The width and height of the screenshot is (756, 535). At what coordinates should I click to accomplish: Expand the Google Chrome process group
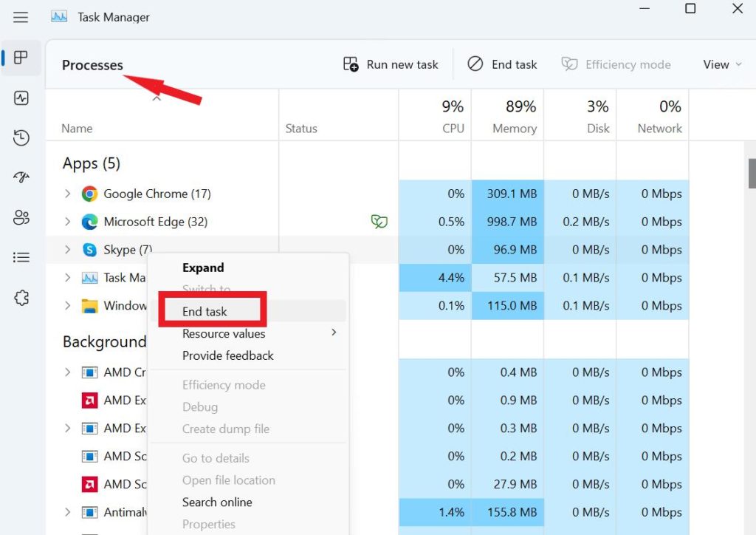[67, 194]
